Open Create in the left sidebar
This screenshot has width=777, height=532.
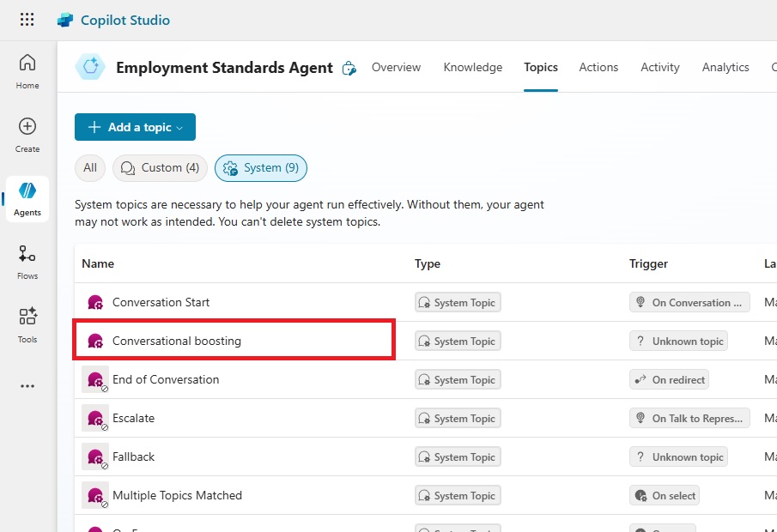click(x=27, y=135)
